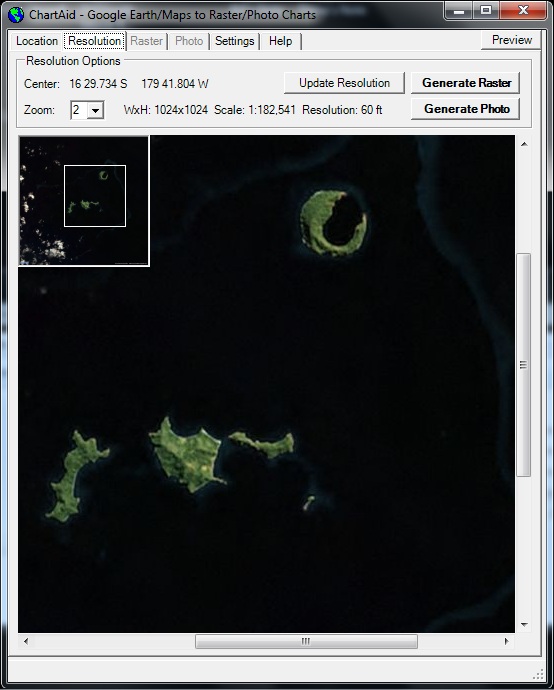
Task: Click the vertical scrollbar up arrow
Action: tap(524, 144)
